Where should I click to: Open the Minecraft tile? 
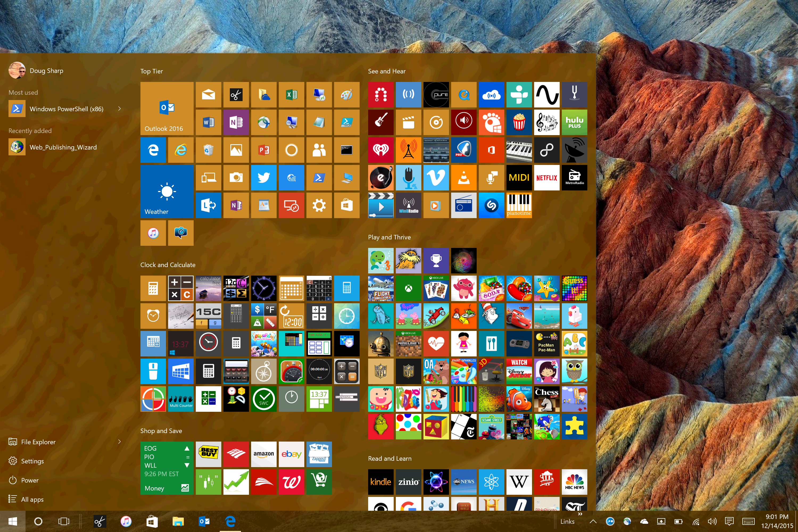pos(409,343)
